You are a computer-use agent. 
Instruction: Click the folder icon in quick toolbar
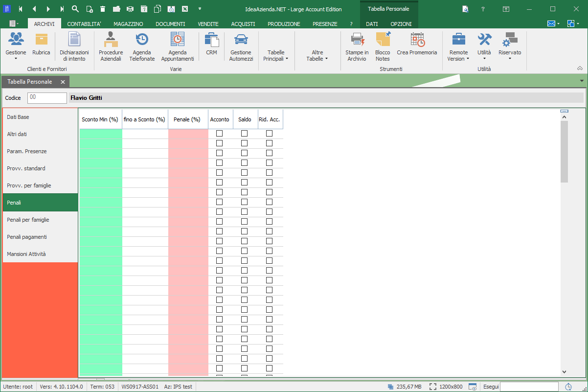coord(116,9)
